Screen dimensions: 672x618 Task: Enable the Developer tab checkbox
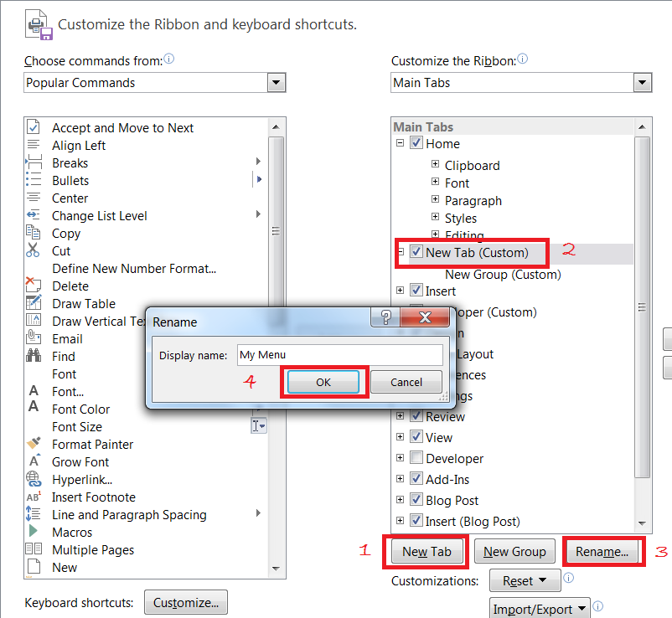(416, 458)
